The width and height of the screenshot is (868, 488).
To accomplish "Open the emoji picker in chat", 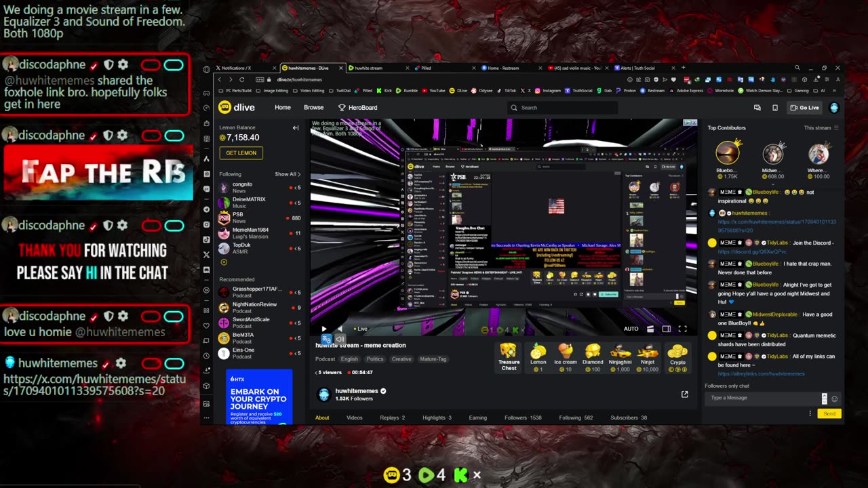I will pos(835,399).
